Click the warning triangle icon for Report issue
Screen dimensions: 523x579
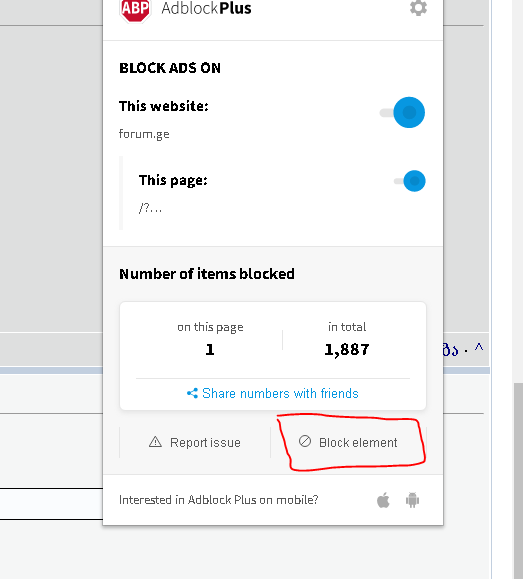pos(155,442)
